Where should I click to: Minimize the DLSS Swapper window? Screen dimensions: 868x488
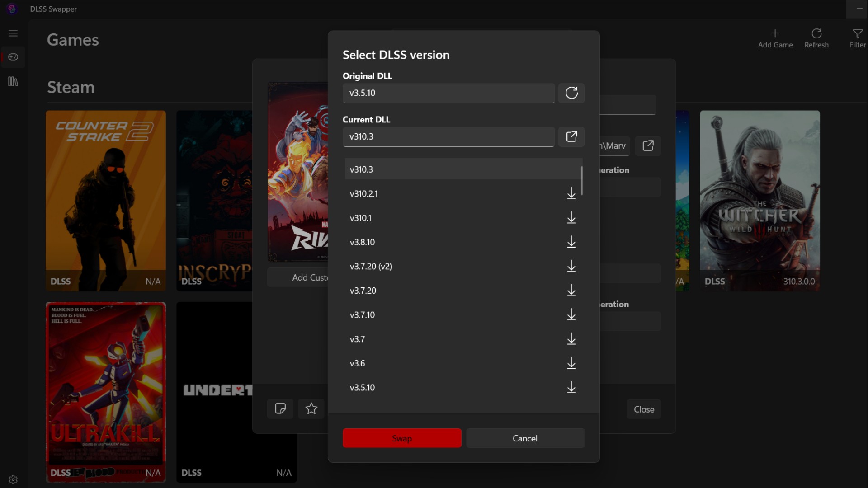pyautogui.click(x=859, y=9)
